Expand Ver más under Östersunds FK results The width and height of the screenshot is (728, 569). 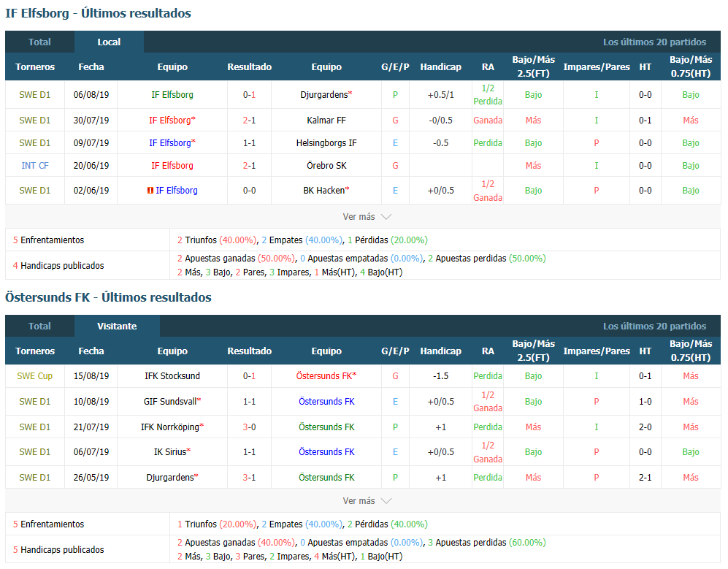367,501
